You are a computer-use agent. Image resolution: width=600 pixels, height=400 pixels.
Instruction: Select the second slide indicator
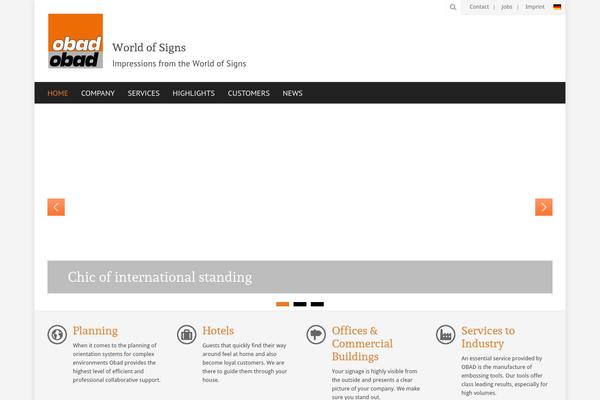(x=300, y=304)
